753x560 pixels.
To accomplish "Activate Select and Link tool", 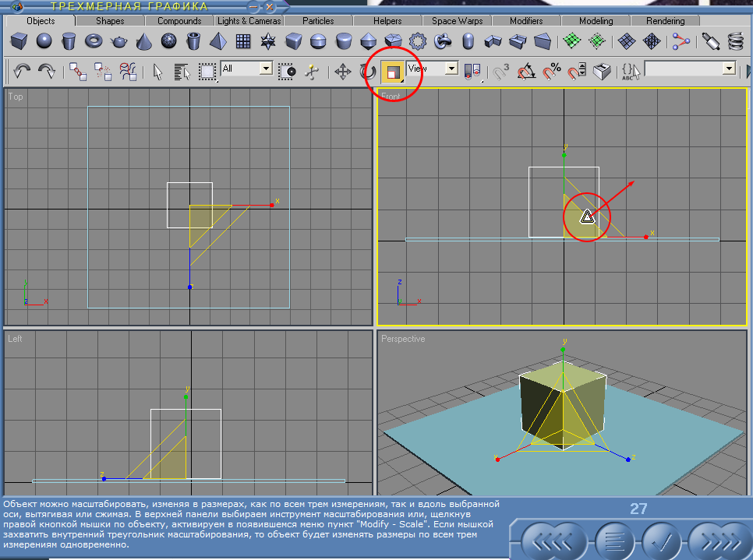I will 78,72.
